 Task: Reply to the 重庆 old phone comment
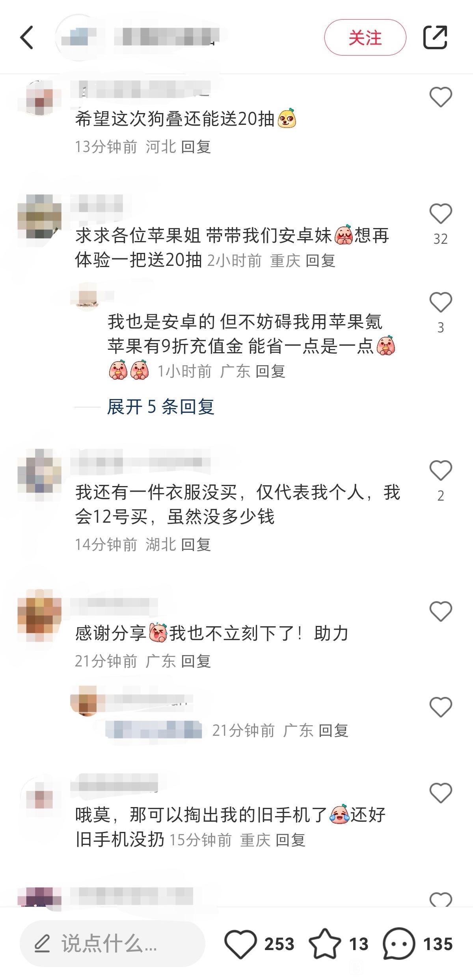click(x=291, y=840)
